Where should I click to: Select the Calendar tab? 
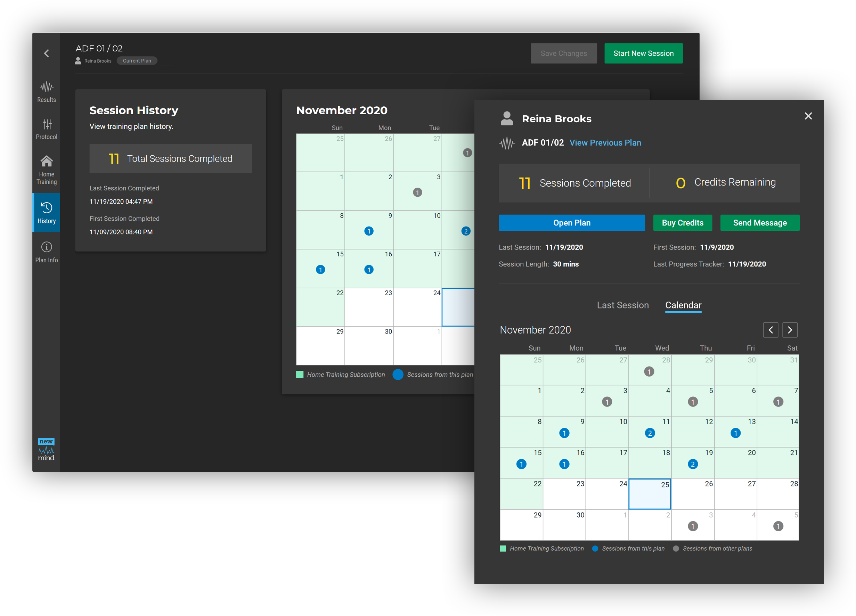coord(683,305)
